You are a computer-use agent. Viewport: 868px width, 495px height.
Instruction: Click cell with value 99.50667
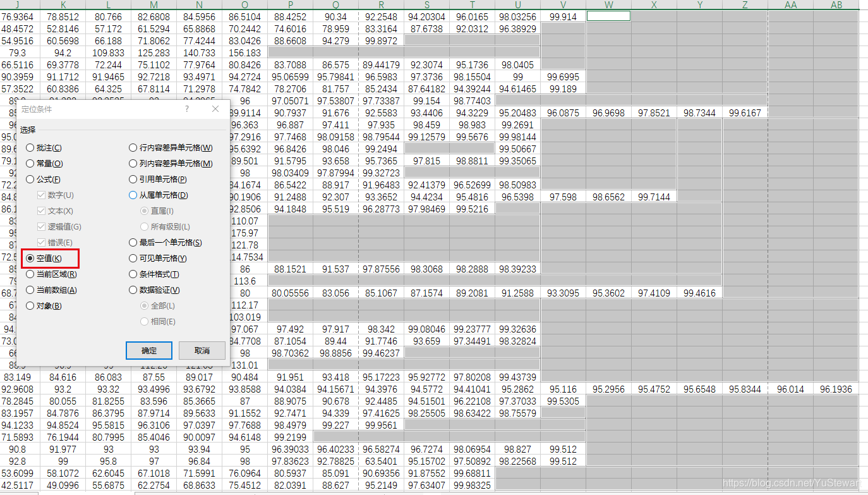tap(518, 149)
